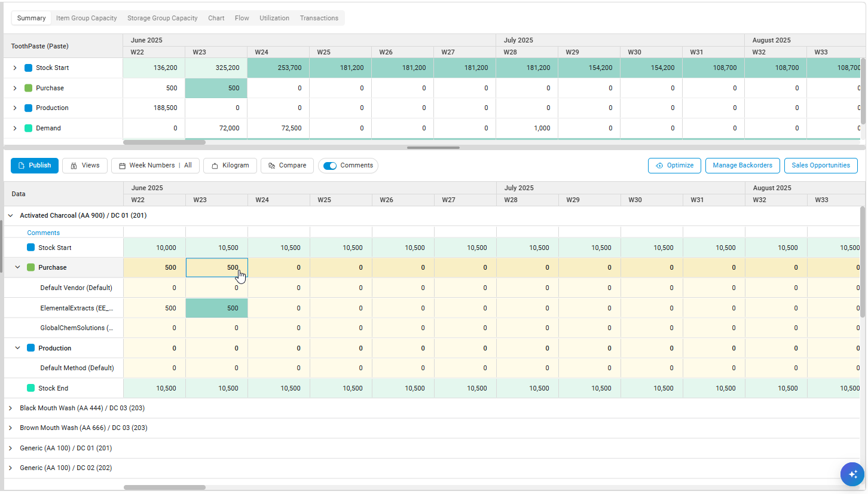Select the GlobalChemSolutions vendor row label
The image size is (868, 494).
[77, 328]
